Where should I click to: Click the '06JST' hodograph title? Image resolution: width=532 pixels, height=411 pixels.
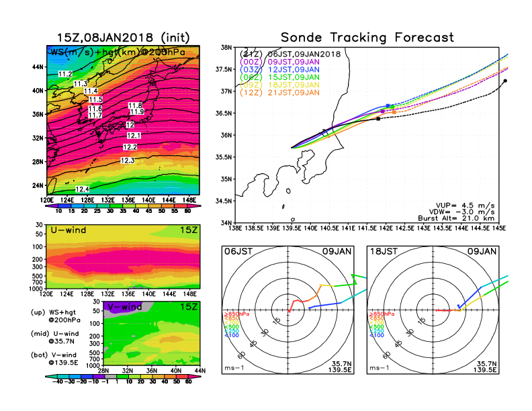point(238,251)
